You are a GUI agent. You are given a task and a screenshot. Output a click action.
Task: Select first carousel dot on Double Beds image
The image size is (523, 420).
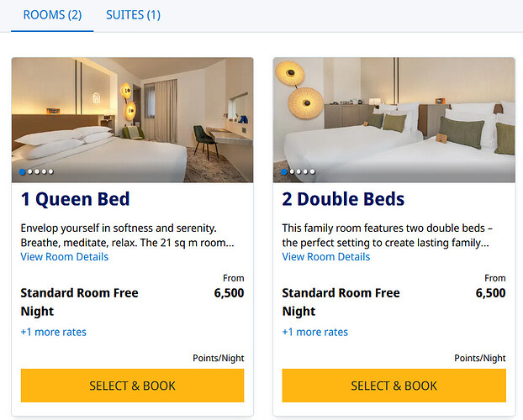(x=284, y=171)
